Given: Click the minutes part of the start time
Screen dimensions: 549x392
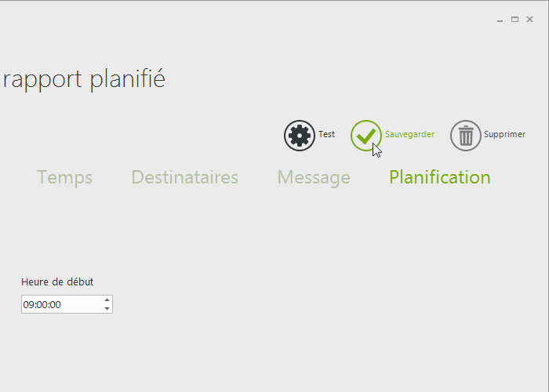Looking at the screenshot, I should 42,304.
